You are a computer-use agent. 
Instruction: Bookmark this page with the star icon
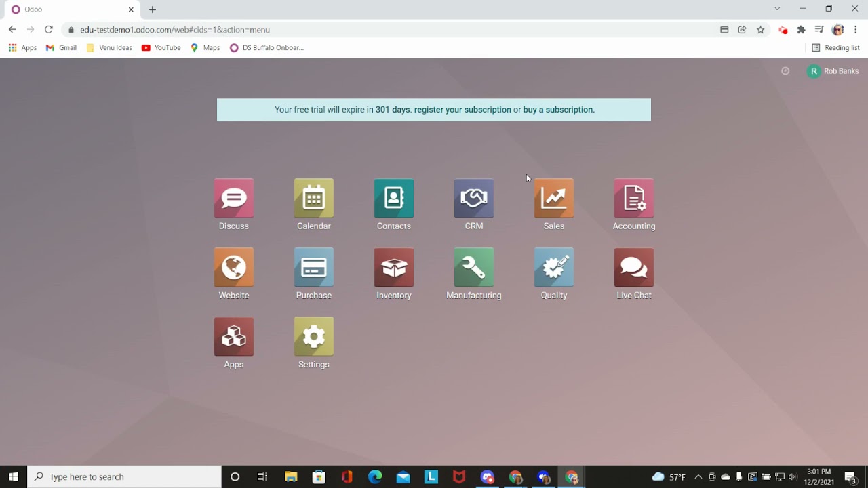[x=761, y=30]
